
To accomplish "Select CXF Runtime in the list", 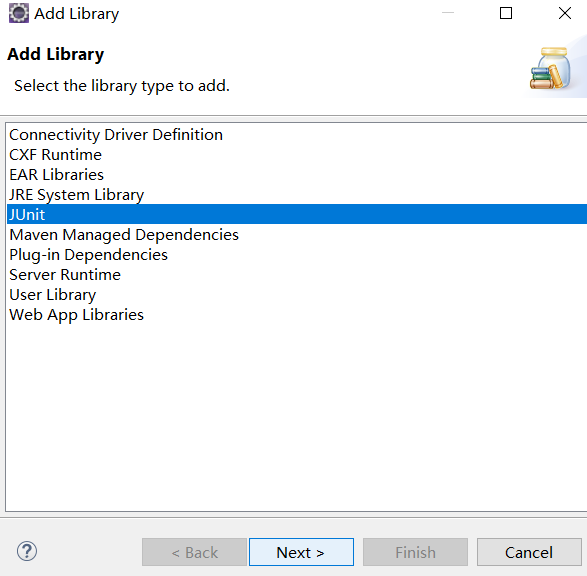I will coord(297,155).
